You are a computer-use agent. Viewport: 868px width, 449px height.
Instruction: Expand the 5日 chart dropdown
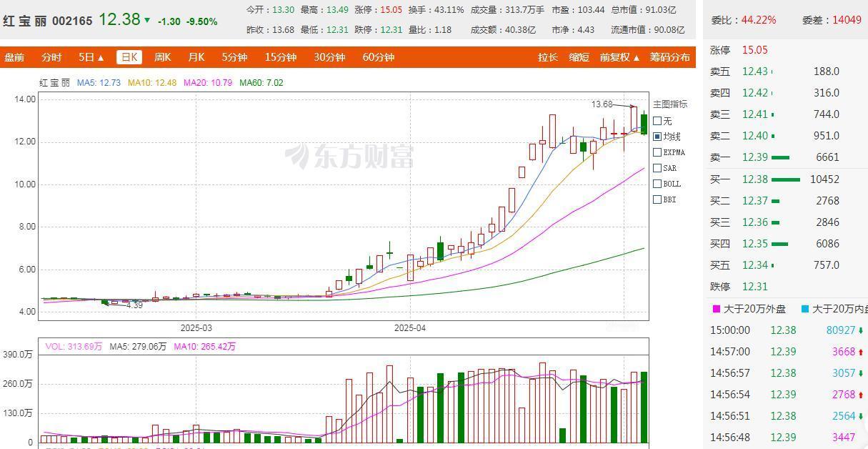(x=91, y=57)
